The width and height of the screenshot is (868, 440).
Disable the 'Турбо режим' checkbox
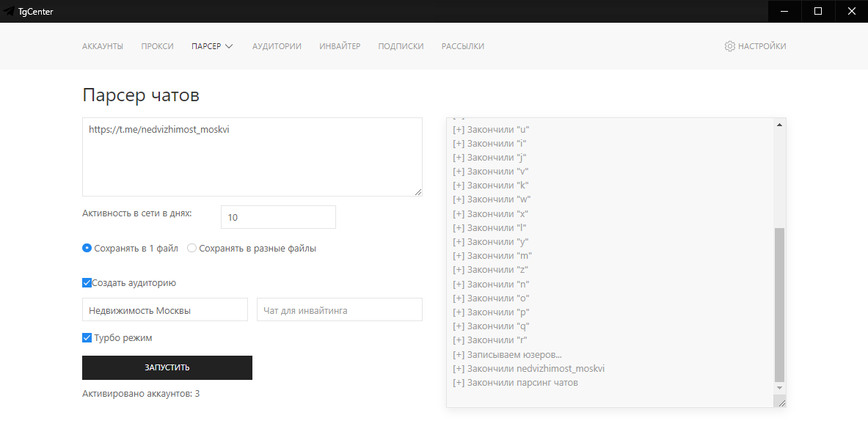coord(87,338)
